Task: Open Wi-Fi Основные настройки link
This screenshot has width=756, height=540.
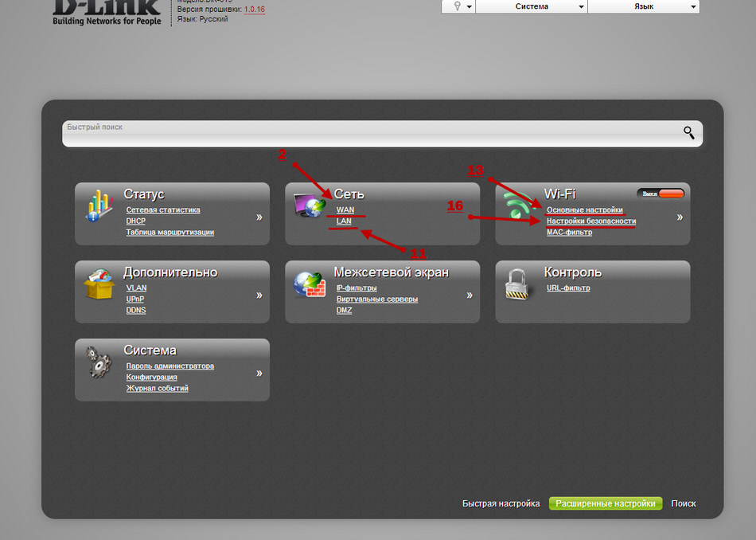Action: coord(585,210)
